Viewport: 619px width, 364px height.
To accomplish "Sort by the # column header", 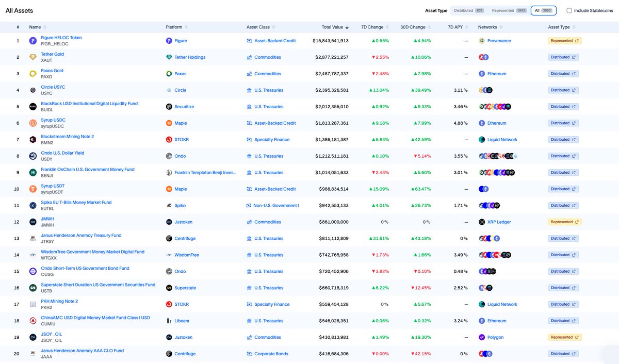I will (18, 27).
